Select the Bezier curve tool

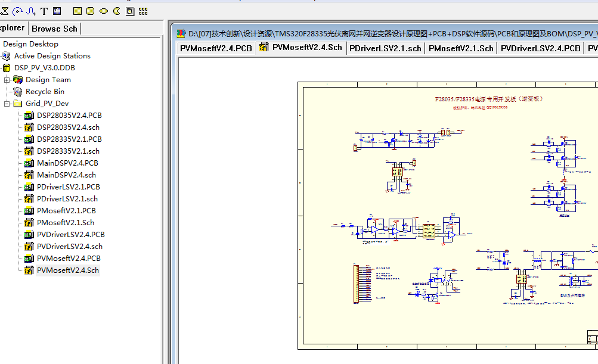tap(31, 11)
